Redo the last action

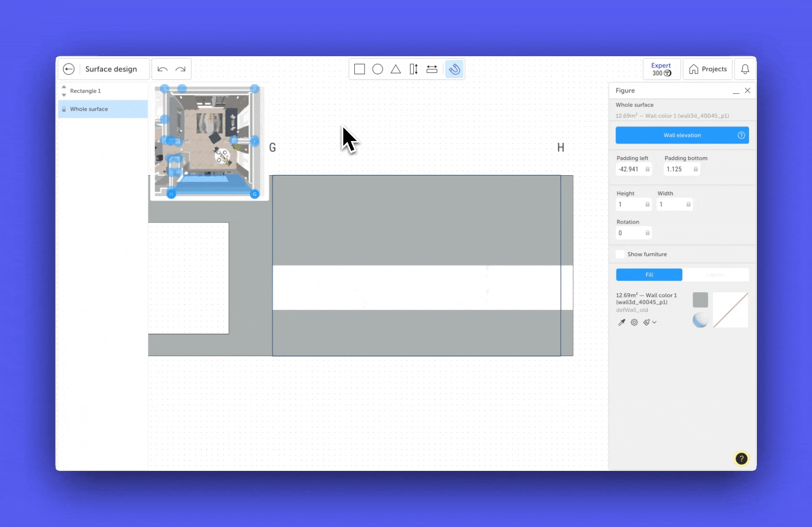181,69
